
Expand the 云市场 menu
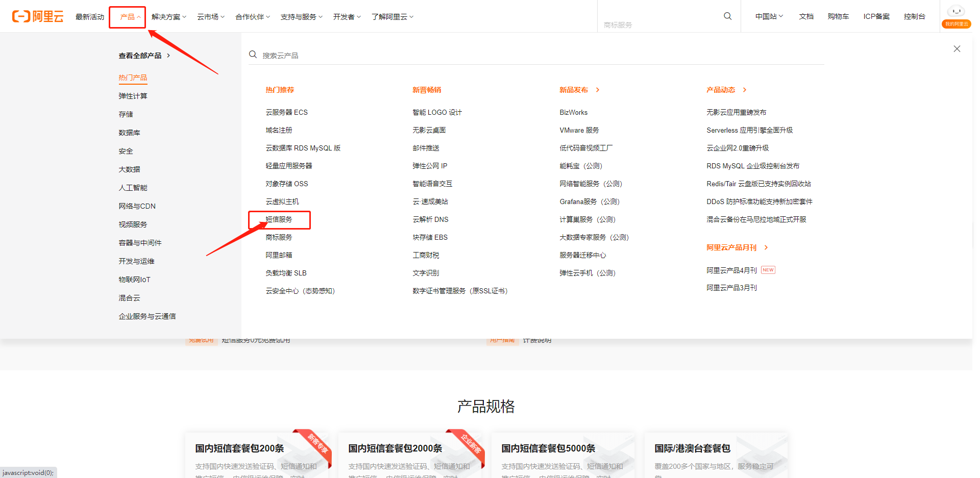coord(211,17)
